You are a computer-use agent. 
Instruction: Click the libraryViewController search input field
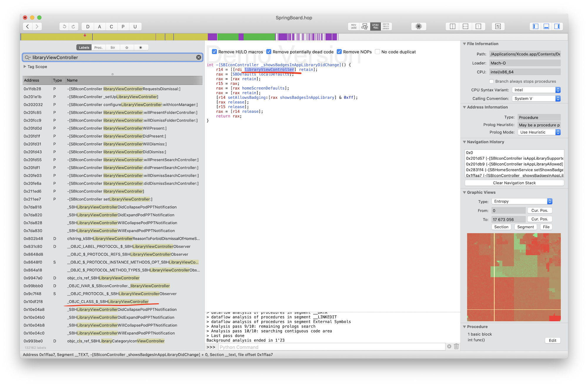coord(112,57)
